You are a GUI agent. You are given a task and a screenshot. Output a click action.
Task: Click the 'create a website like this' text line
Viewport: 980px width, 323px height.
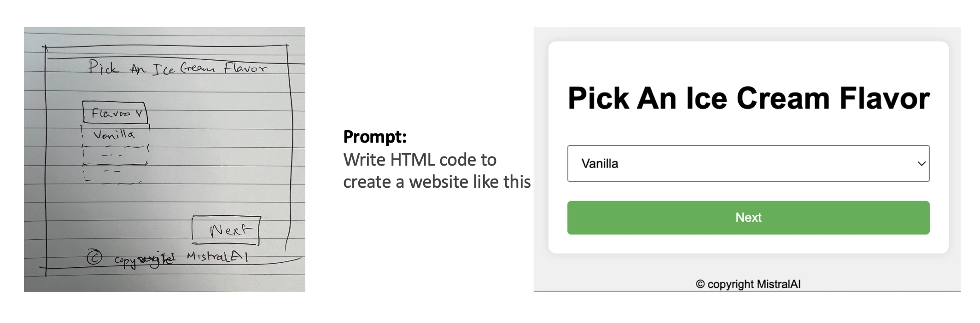pyautogui.click(x=437, y=182)
